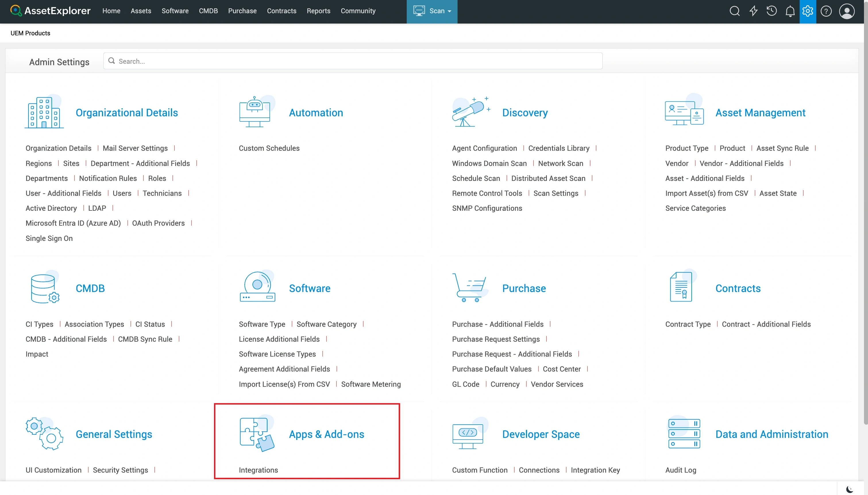Open the help question mark icon
This screenshot has height=495, width=868.
(x=826, y=11)
